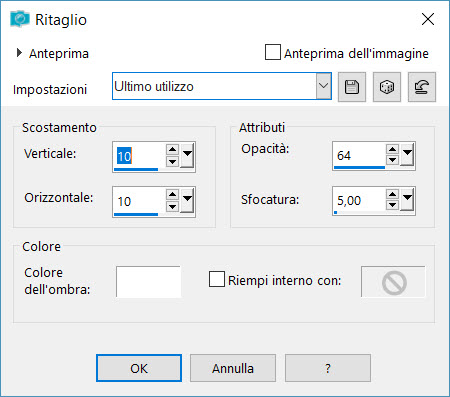The width and height of the screenshot is (450, 397).
Task: Enable Anteprima dell'immagine checkbox
Action: (x=273, y=52)
